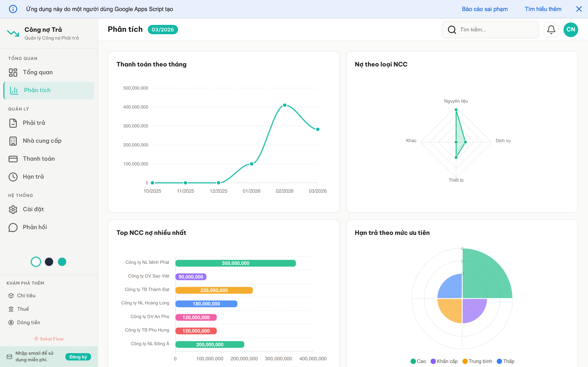Click the Tổng quan grid icon
The image size is (588, 367).
tap(13, 72)
